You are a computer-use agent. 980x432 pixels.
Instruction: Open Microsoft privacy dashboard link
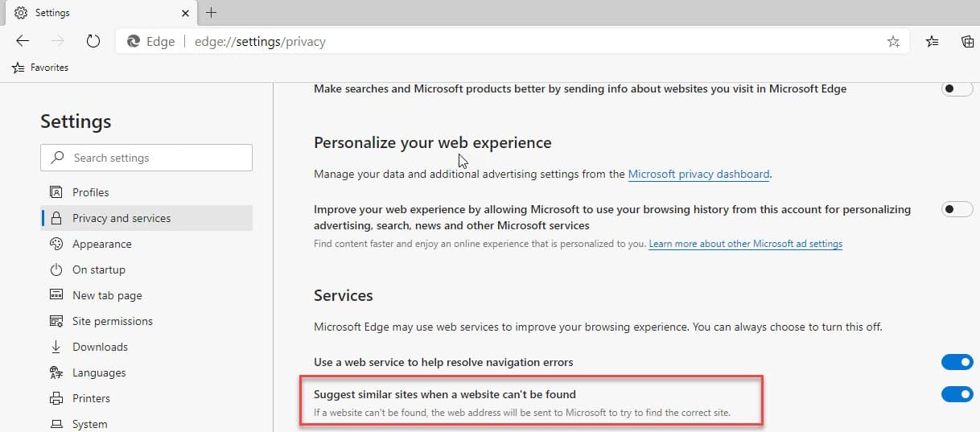(x=698, y=174)
